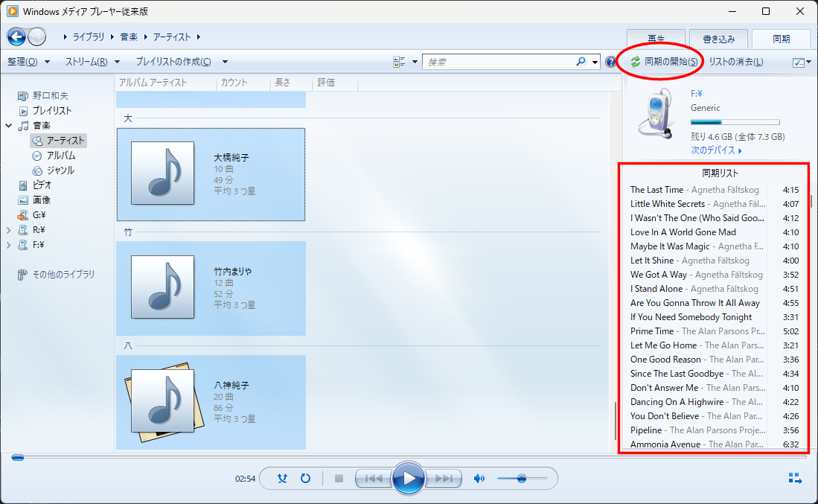Click the F:¥ device link

coord(697,93)
